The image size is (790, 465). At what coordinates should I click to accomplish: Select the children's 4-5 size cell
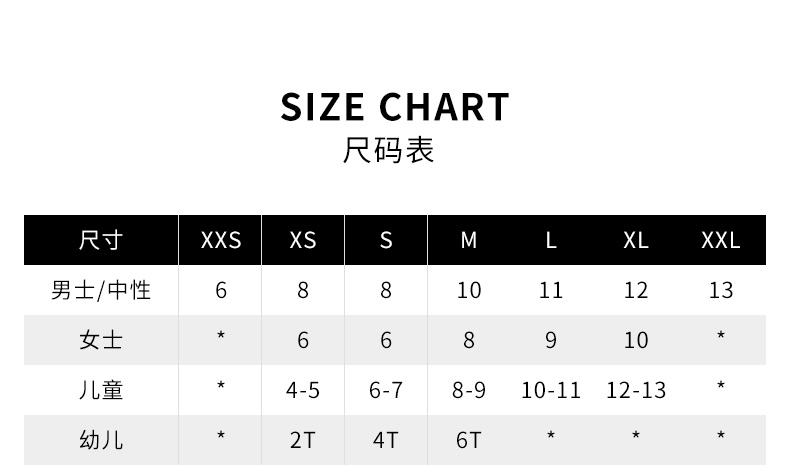click(303, 390)
